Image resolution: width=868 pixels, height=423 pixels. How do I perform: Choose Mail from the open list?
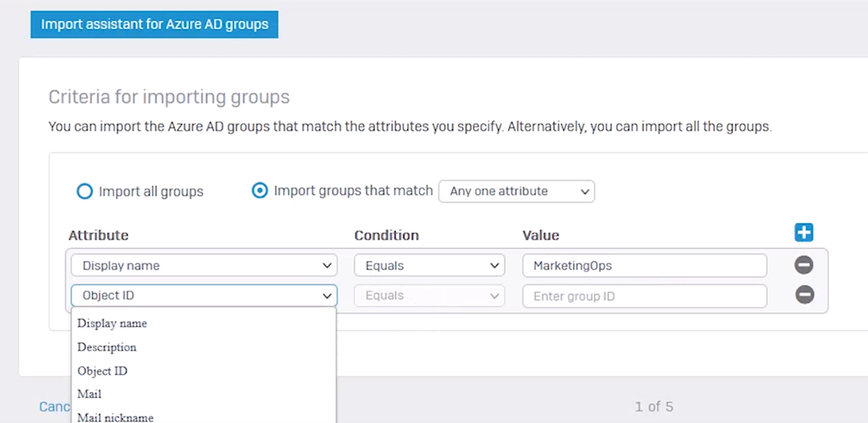click(89, 394)
